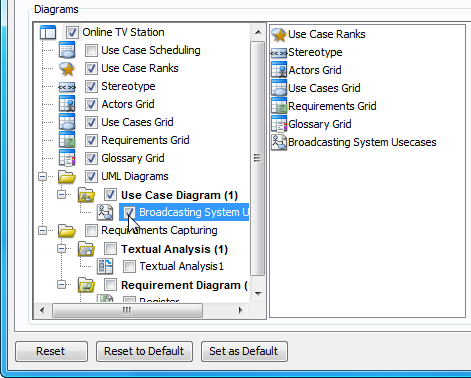Click the Glossary Grid icon in tree
The image size is (471, 378).
pos(67,158)
